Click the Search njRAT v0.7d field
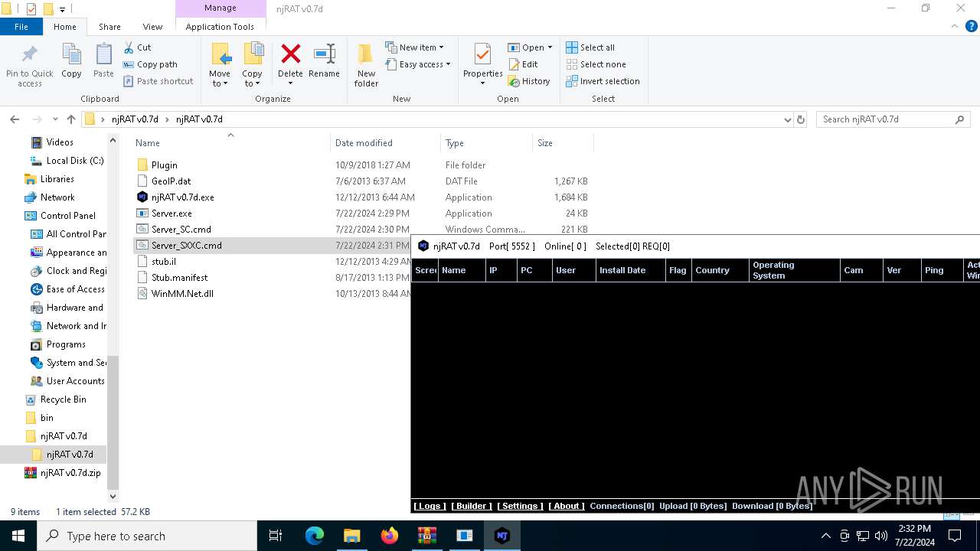This screenshot has width=980, height=551. 893,119
